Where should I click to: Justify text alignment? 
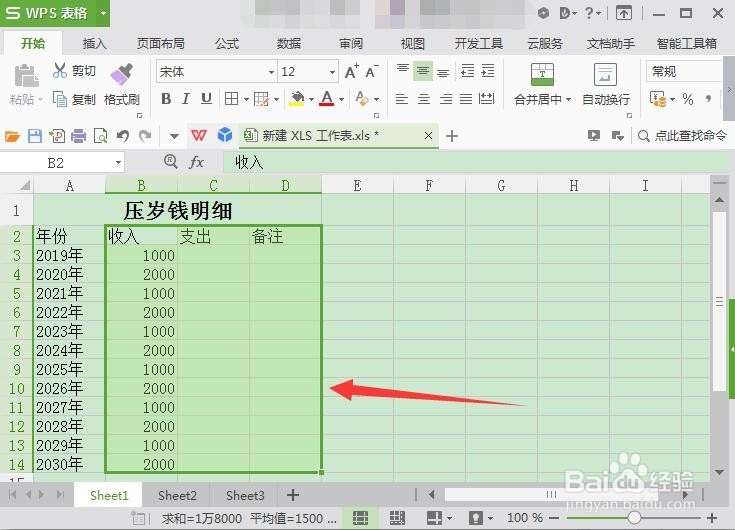(x=466, y=99)
